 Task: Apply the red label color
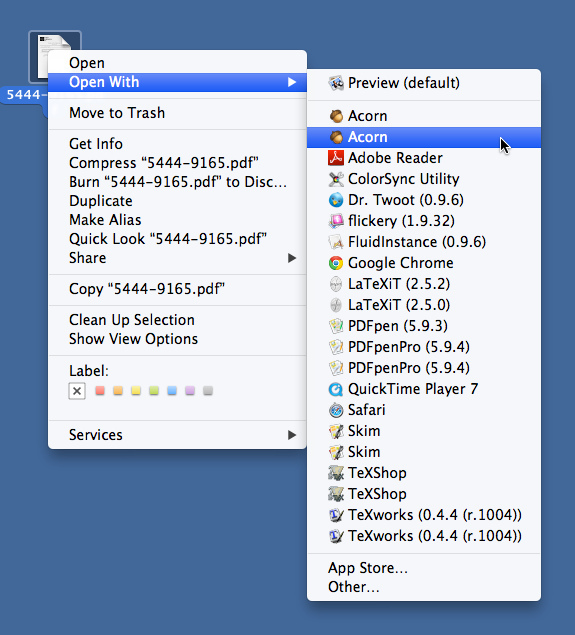100,390
